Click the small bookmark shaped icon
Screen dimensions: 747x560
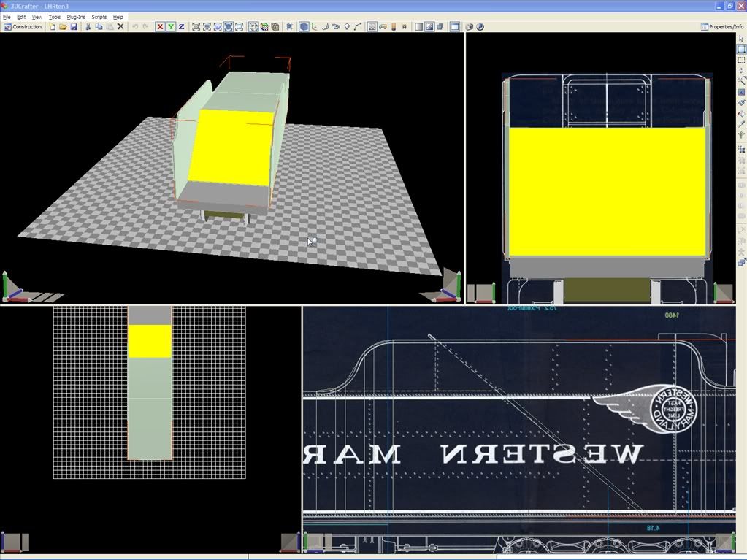click(405, 27)
